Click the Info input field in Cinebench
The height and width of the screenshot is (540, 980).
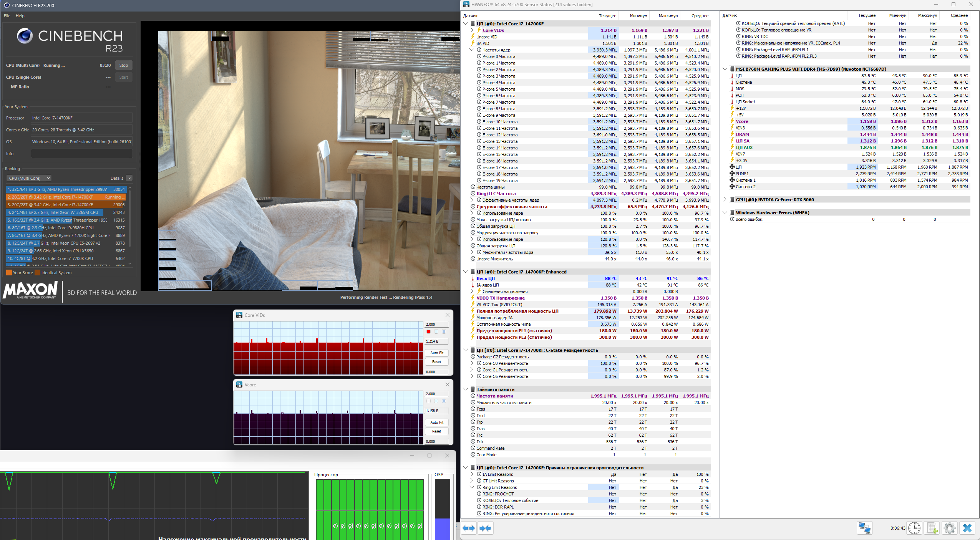tap(81, 154)
